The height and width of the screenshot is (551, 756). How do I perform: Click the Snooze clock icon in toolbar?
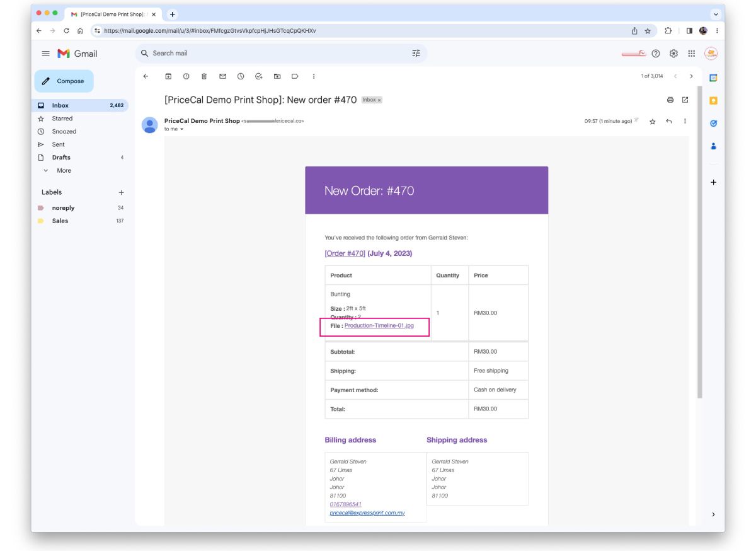(241, 76)
